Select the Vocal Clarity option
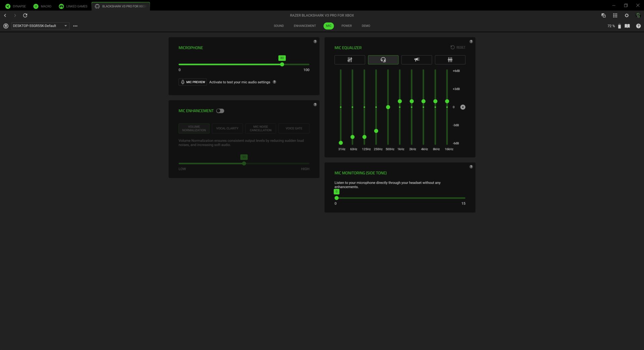Viewport: 644px width, 350px height. pos(227,128)
